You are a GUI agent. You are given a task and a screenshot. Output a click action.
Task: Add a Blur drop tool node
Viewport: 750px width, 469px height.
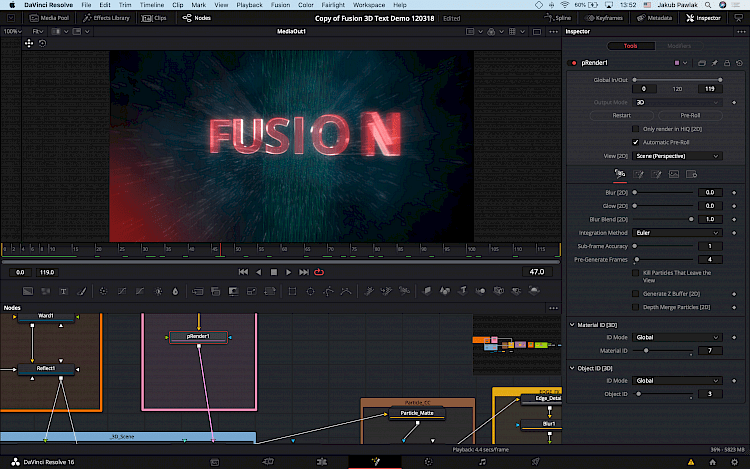(x=175, y=291)
